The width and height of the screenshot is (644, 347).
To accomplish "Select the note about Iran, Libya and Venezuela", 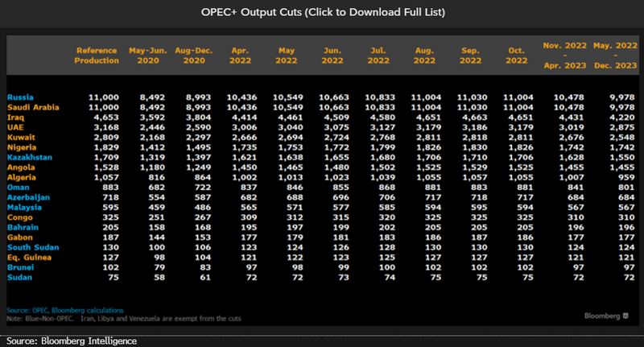I will coord(132,316).
